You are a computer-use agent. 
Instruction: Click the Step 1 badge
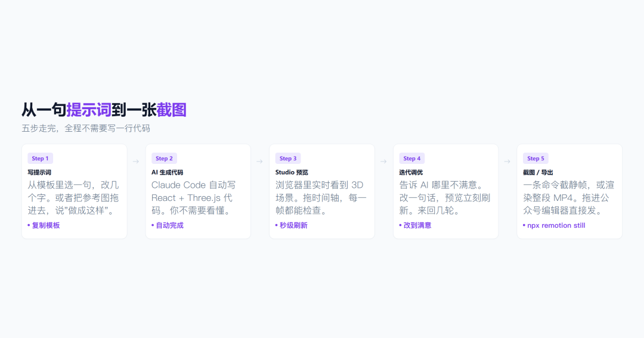point(41,159)
